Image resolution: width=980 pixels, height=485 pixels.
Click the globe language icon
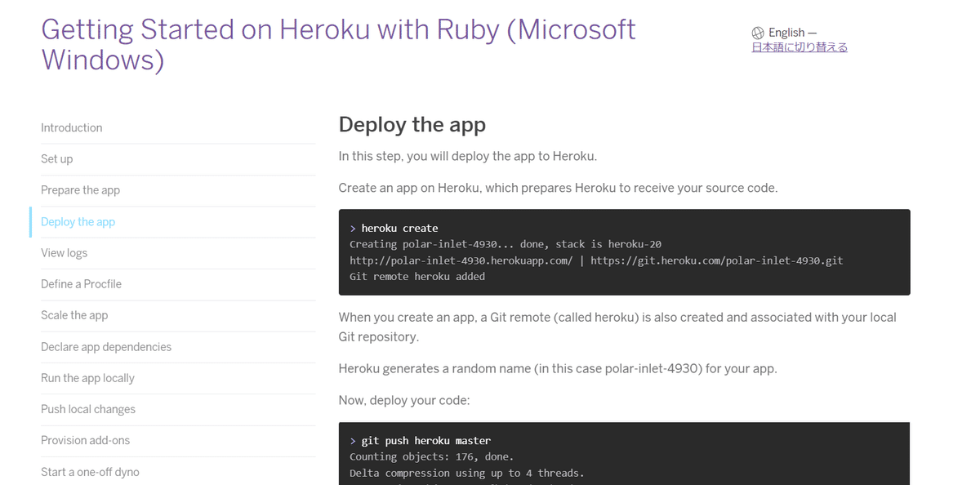[758, 33]
